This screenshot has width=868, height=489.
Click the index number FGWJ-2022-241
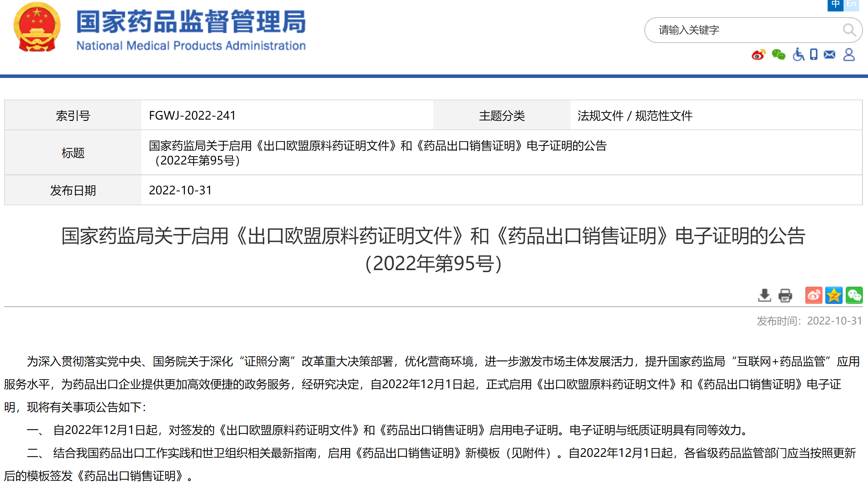pyautogui.click(x=192, y=115)
